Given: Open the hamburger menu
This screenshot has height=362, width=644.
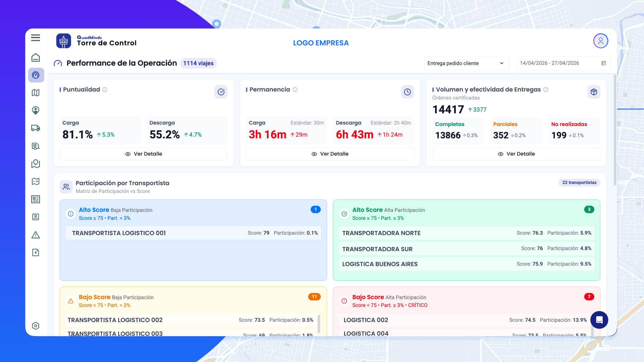Looking at the screenshot, I should pos(36,38).
